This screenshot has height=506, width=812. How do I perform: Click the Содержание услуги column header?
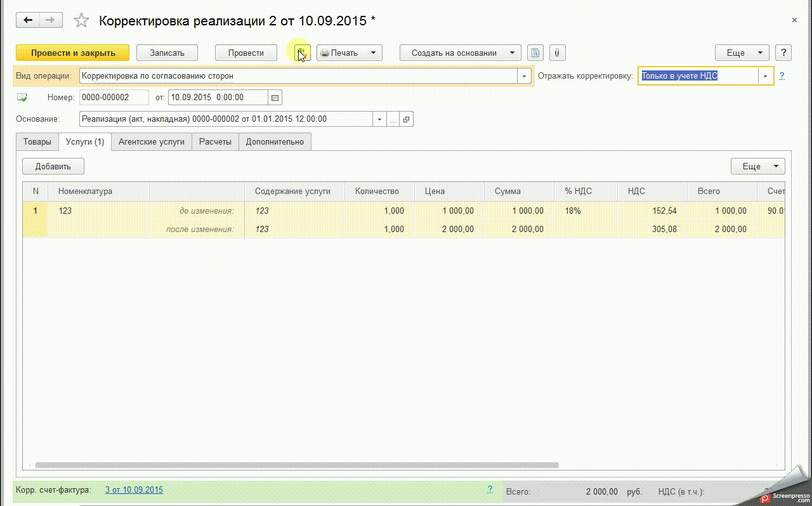[x=294, y=191]
